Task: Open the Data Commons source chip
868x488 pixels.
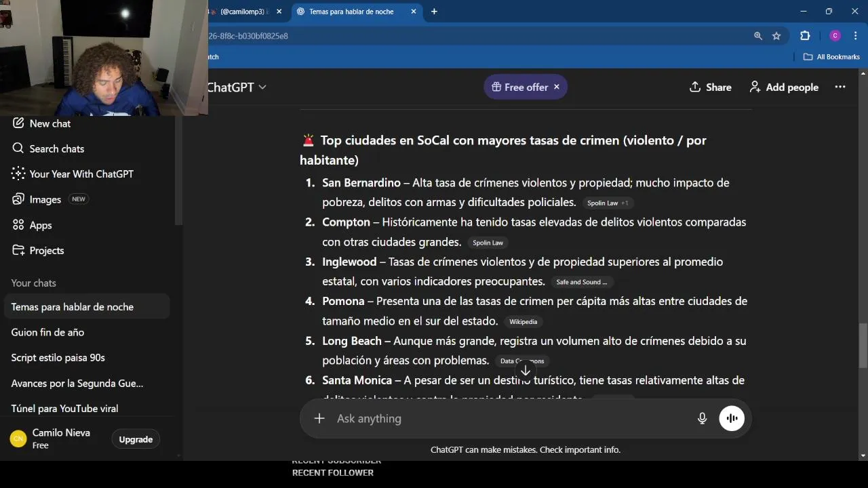Action: click(x=522, y=361)
